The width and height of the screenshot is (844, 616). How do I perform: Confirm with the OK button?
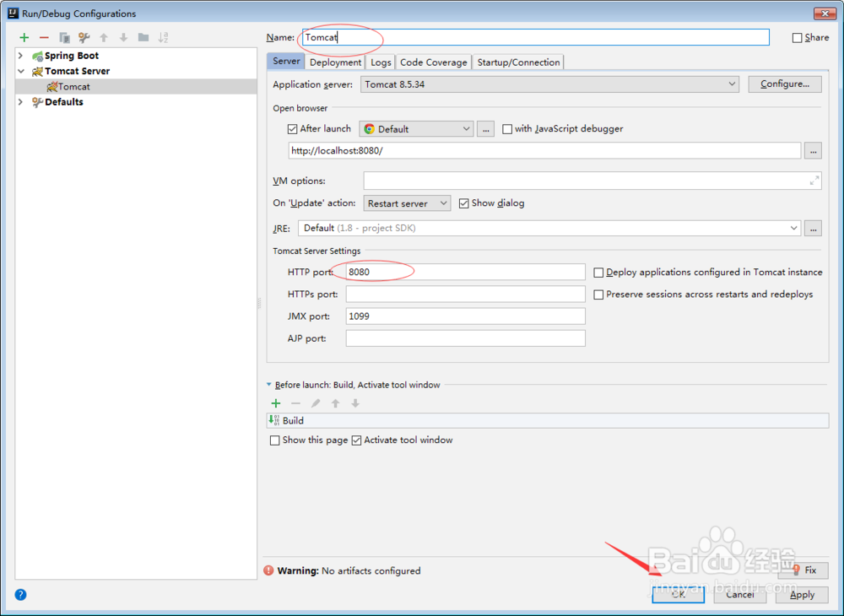tap(679, 594)
